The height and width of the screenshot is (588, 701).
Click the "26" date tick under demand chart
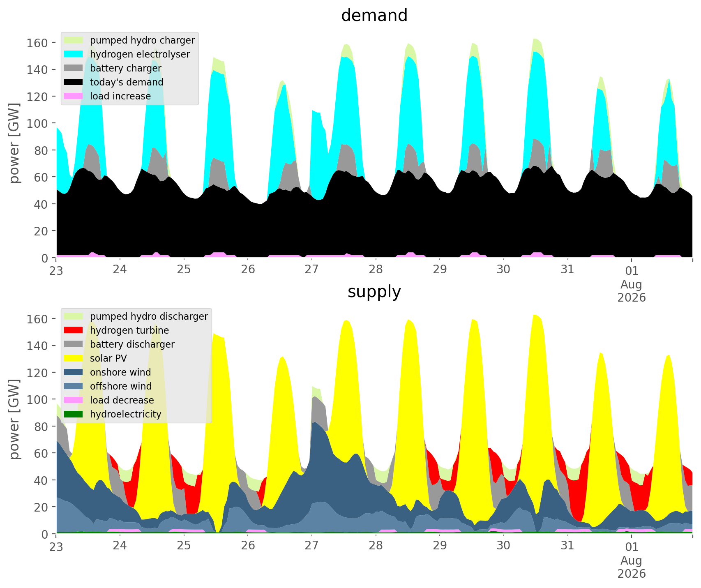tap(248, 270)
